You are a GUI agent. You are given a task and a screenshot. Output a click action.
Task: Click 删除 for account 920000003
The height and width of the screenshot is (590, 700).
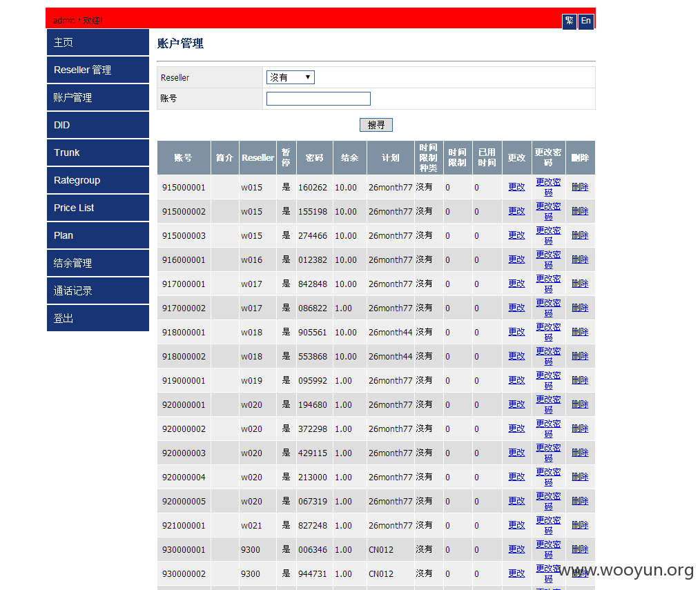point(580,453)
